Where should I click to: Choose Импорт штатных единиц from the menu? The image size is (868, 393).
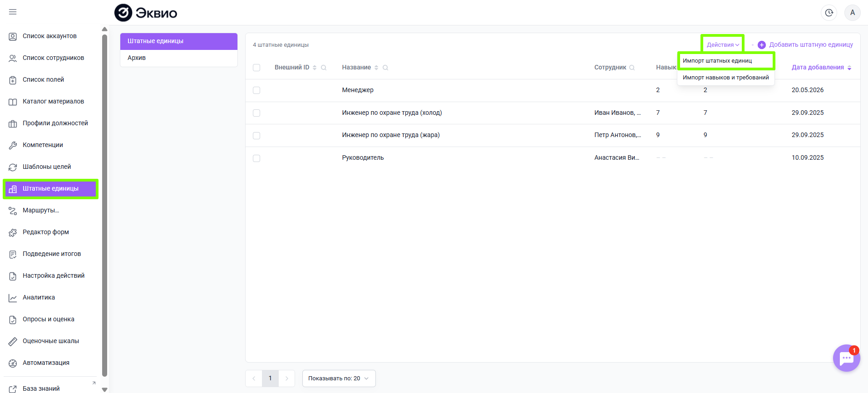pos(725,61)
